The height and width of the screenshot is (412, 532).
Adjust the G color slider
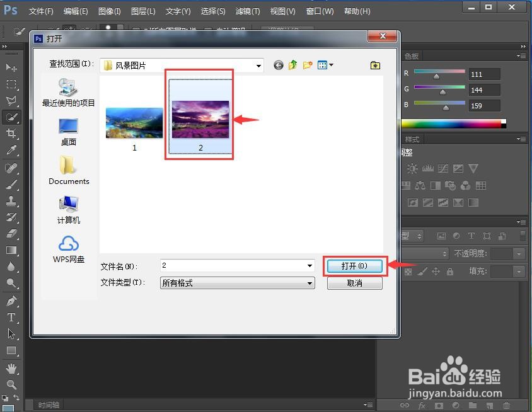442,92
